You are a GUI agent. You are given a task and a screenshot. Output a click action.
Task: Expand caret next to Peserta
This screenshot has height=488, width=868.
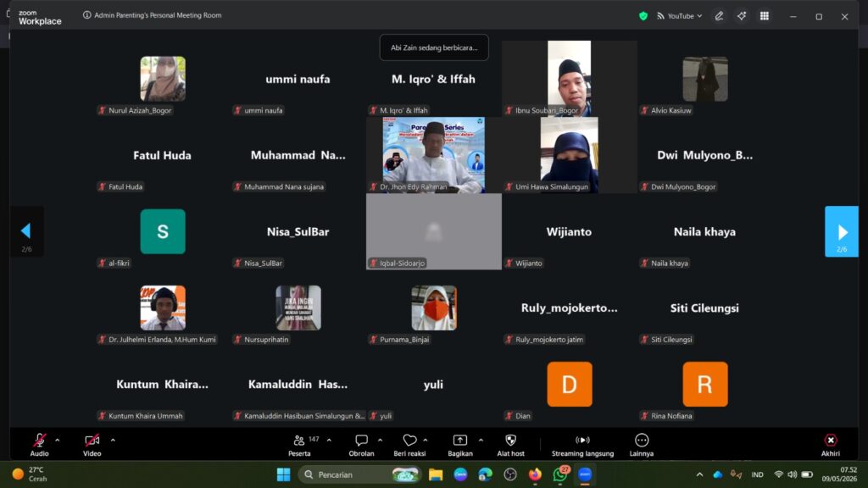click(329, 441)
